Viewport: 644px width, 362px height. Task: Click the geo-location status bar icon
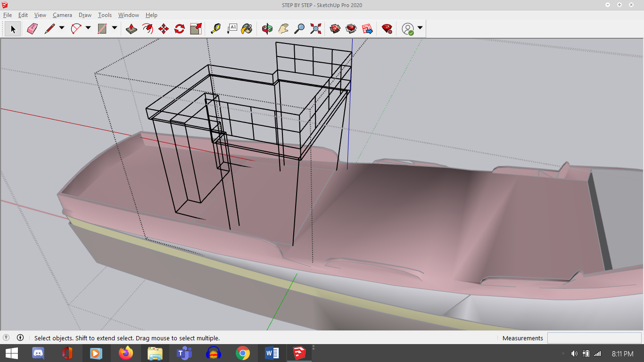tap(6, 337)
